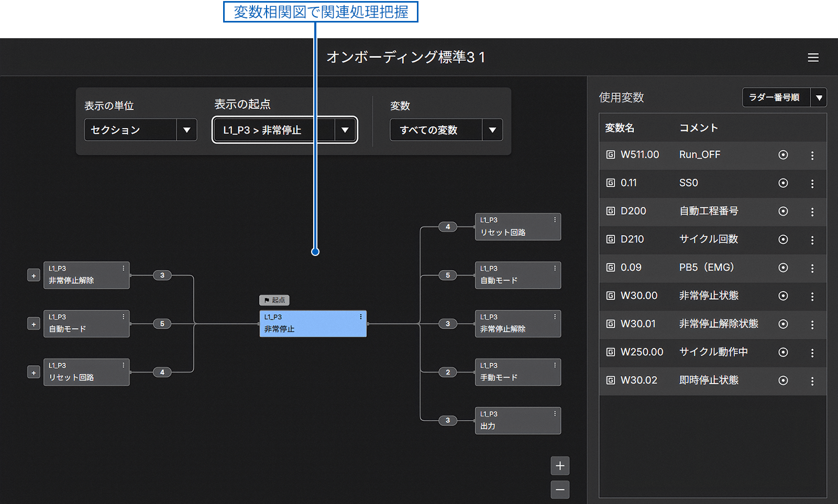
Task: Click the 非常停止状態 comment text
Action: click(x=709, y=296)
